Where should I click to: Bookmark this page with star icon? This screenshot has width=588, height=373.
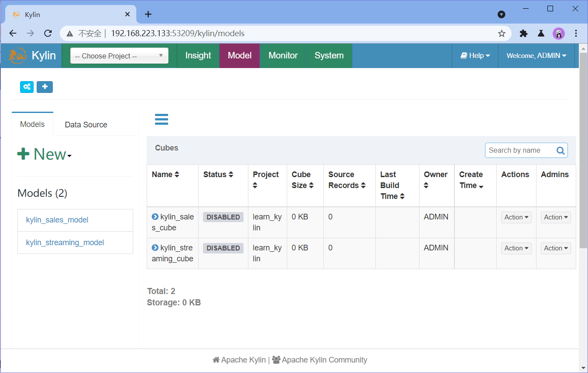point(502,33)
